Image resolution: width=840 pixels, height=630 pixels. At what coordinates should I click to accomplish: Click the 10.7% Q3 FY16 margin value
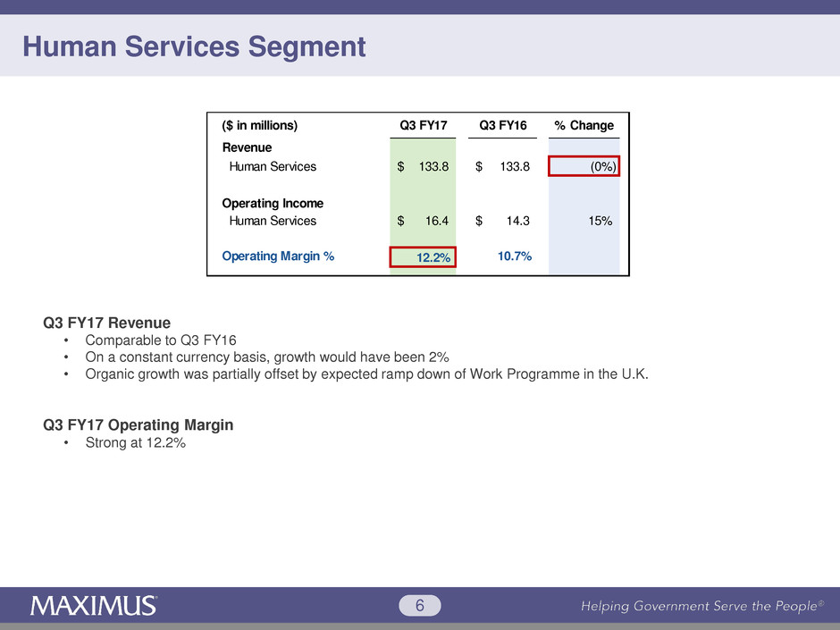coord(512,256)
